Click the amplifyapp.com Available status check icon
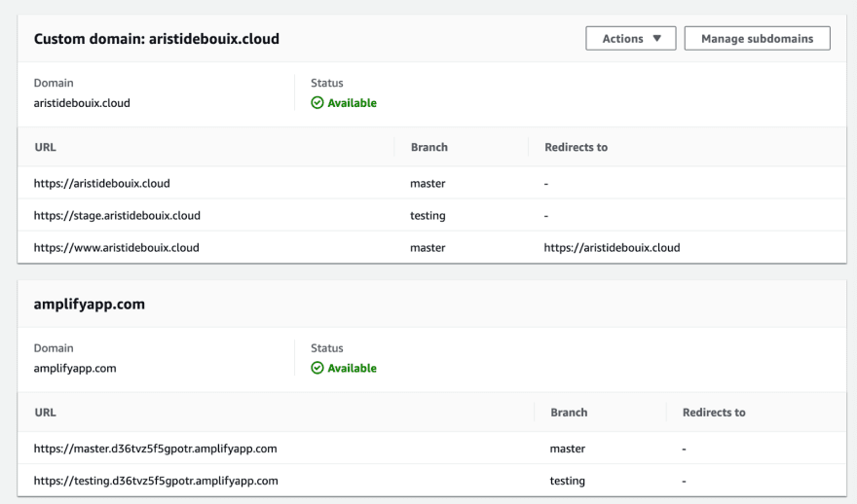This screenshot has width=857, height=504. click(x=317, y=368)
